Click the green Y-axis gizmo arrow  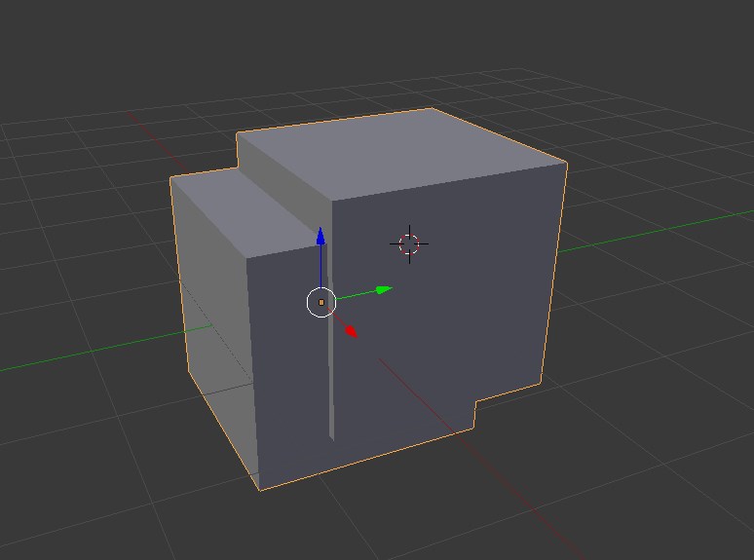[x=384, y=289]
